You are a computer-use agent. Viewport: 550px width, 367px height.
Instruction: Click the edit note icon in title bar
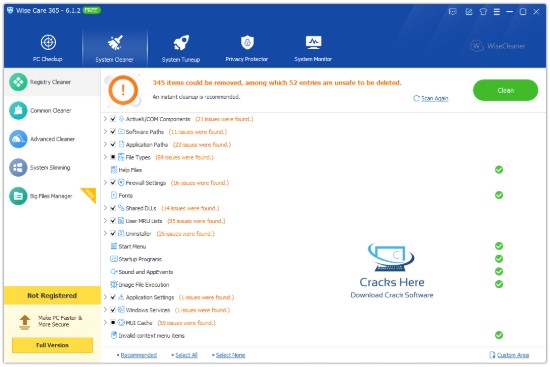point(469,12)
